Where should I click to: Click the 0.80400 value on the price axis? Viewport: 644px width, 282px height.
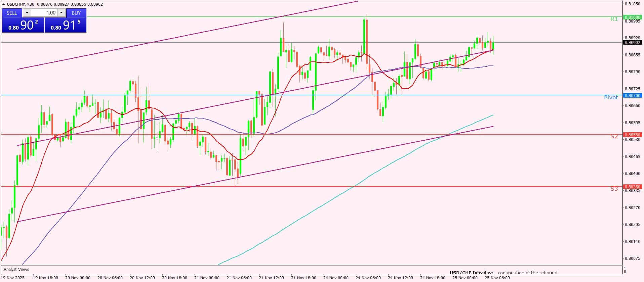(632, 174)
